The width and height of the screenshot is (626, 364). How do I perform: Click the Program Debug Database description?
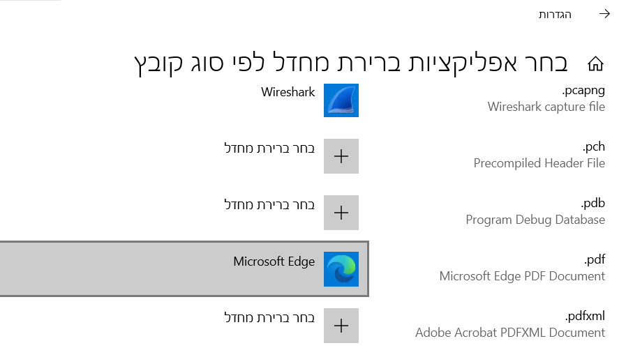[535, 220]
